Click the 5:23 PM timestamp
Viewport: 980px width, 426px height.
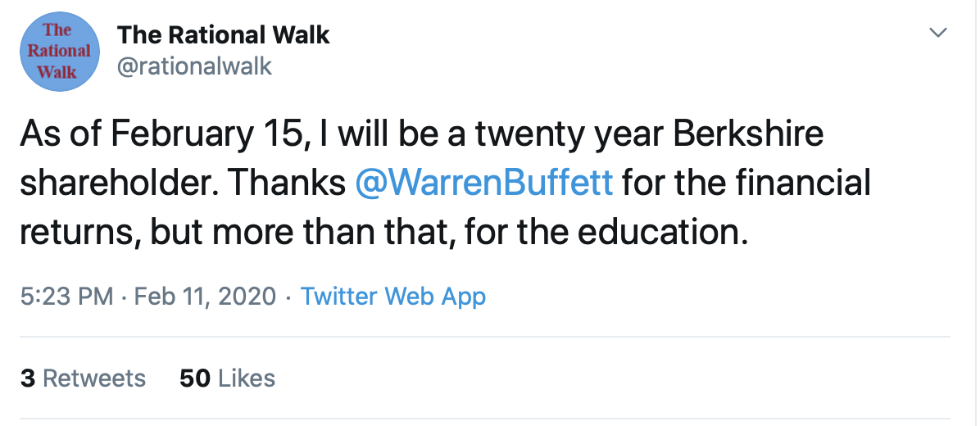pyautogui.click(x=66, y=296)
